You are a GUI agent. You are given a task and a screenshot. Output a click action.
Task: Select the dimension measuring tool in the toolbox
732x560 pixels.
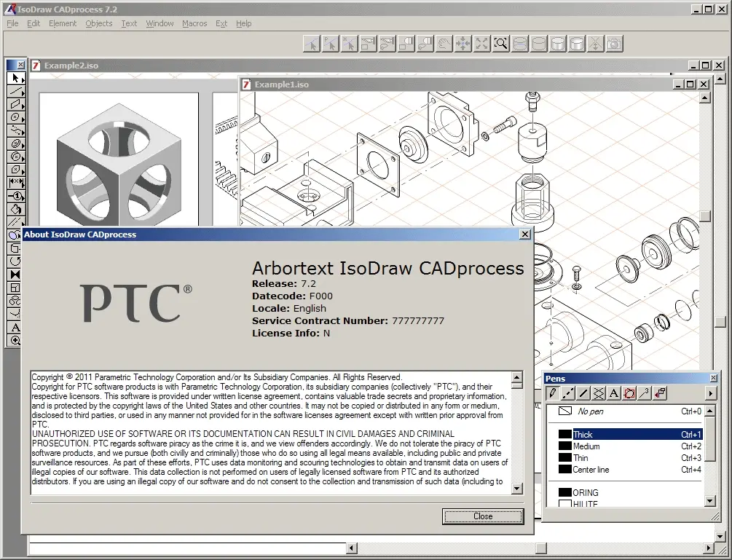[x=15, y=183]
